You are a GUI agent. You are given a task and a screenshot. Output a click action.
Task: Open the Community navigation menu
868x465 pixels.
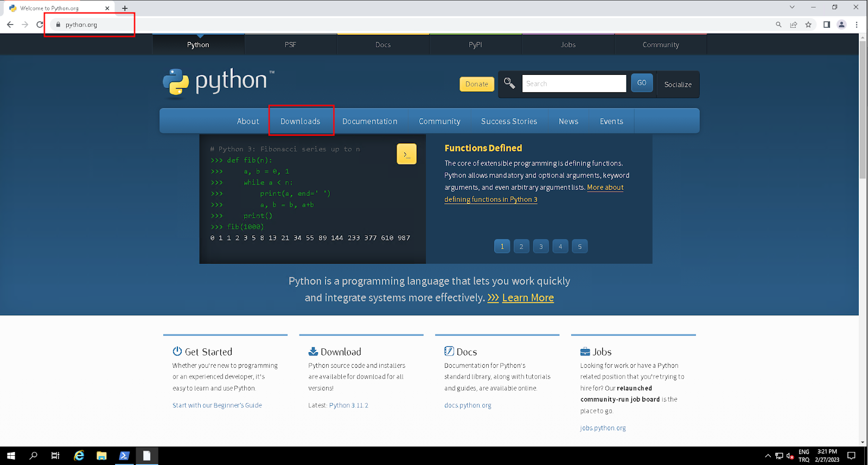coord(439,121)
